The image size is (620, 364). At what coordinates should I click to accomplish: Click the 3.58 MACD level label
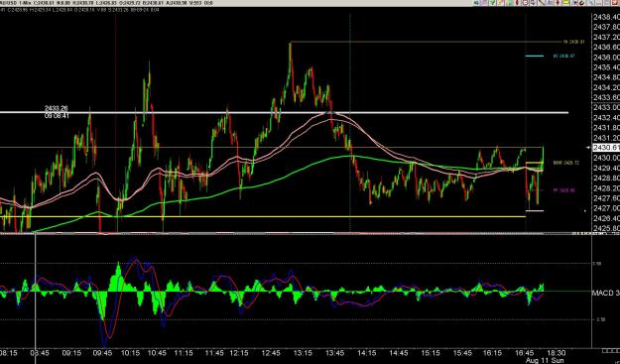[597, 264]
